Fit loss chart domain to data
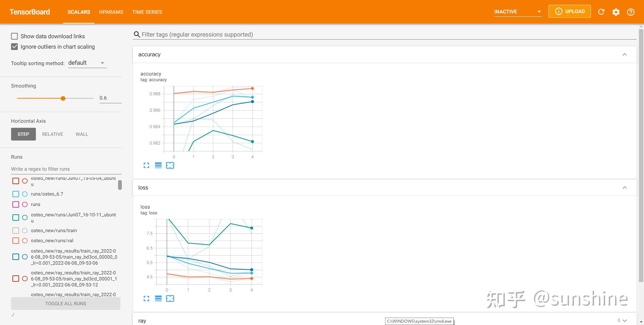Viewport: 644px width, 325px height. pos(170,299)
